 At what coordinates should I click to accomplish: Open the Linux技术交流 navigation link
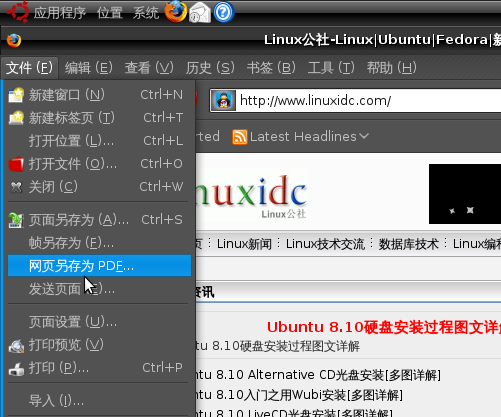(x=325, y=244)
